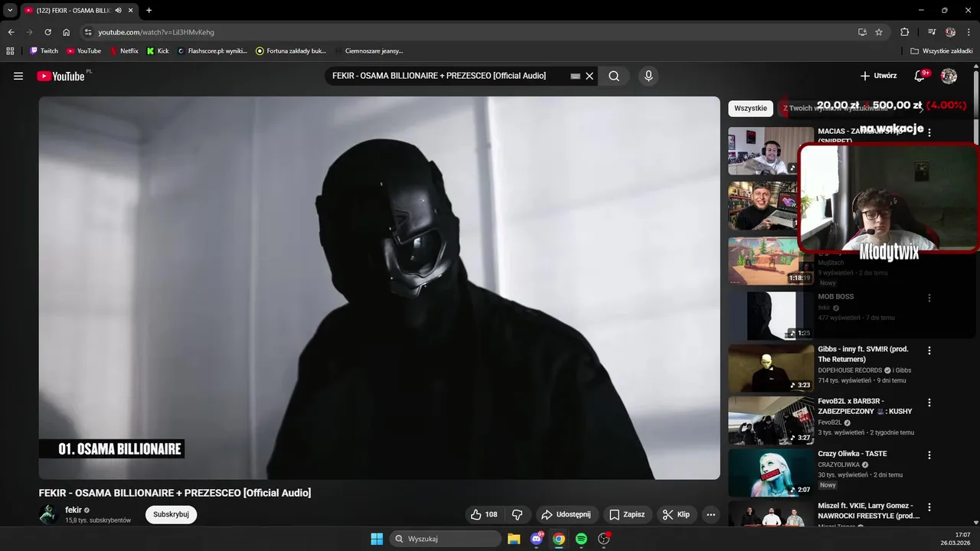Open the Wszystkie zakładki bookmarks folder
Screen dimensions: 980x551
941,51
